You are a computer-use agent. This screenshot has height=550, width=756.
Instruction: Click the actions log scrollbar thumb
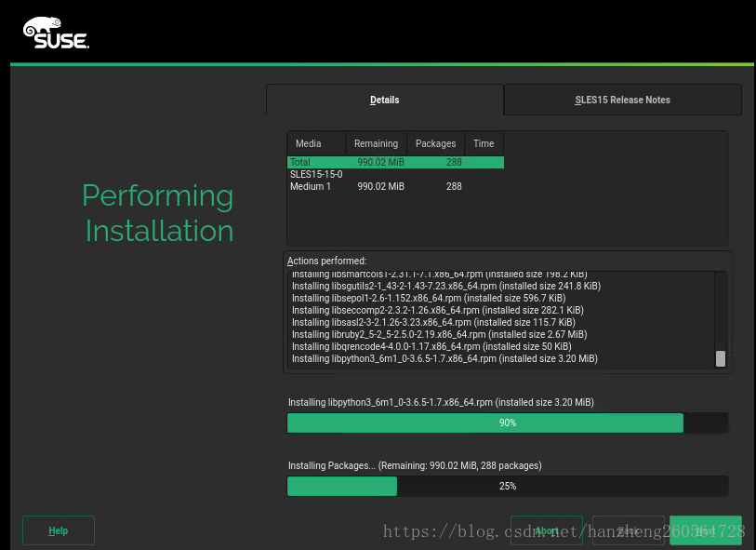click(721, 358)
